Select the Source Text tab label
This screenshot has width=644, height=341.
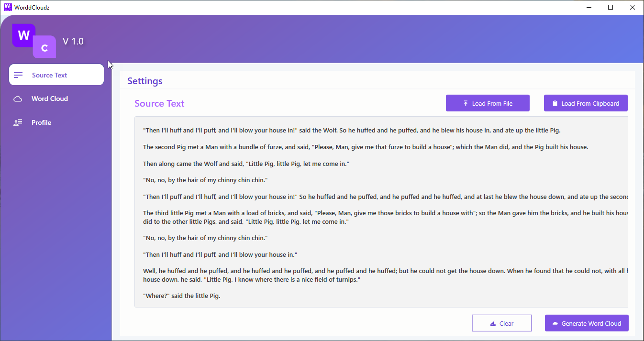[50, 75]
